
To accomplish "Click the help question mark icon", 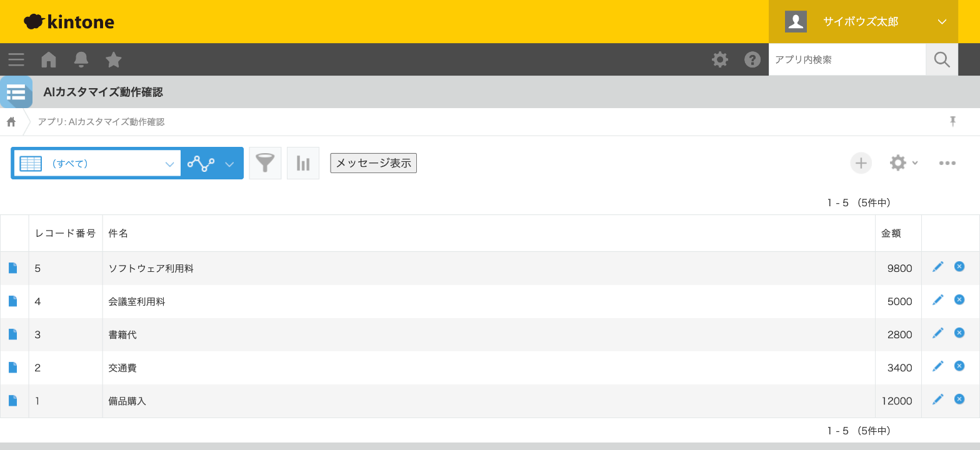I will pos(752,59).
